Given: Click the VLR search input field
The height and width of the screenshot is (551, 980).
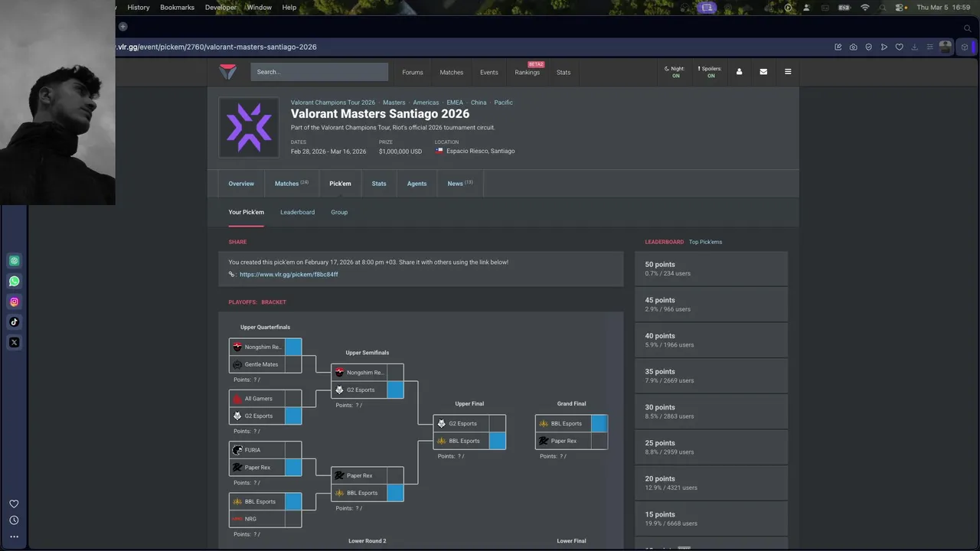Looking at the screenshot, I should [x=319, y=72].
